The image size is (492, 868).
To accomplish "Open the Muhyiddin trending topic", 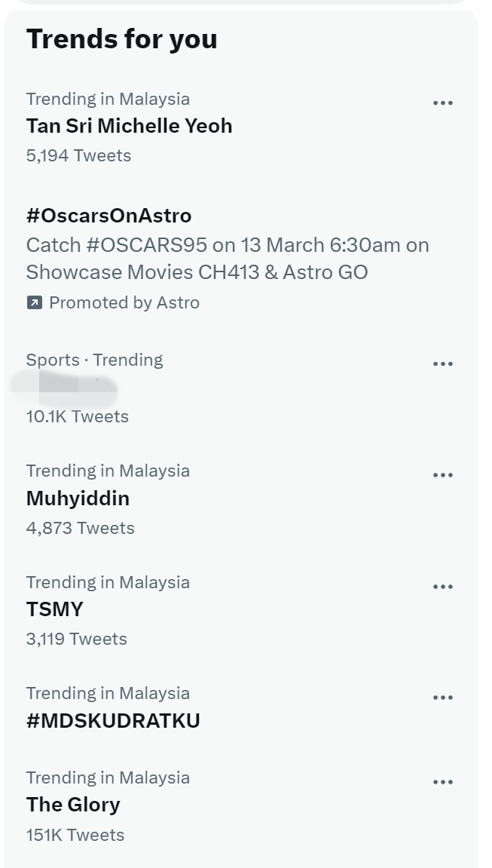I will [78, 498].
